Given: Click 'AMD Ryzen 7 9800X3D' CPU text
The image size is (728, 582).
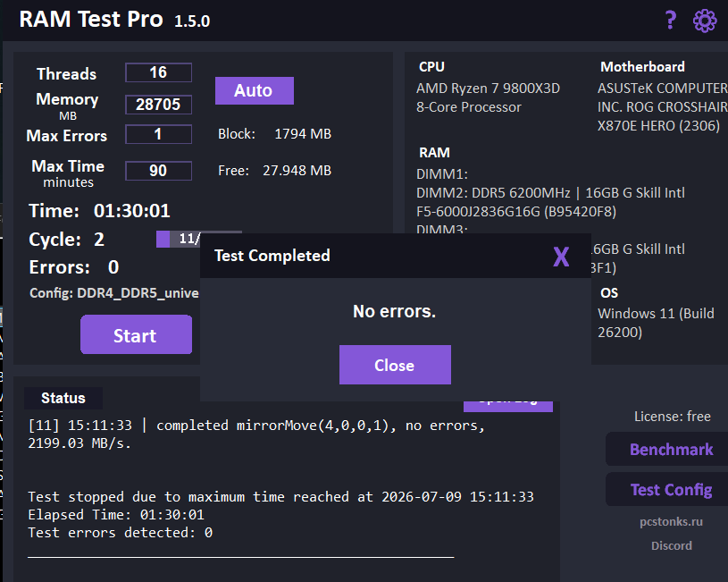Looking at the screenshot, I should click(x=488, y=89).
